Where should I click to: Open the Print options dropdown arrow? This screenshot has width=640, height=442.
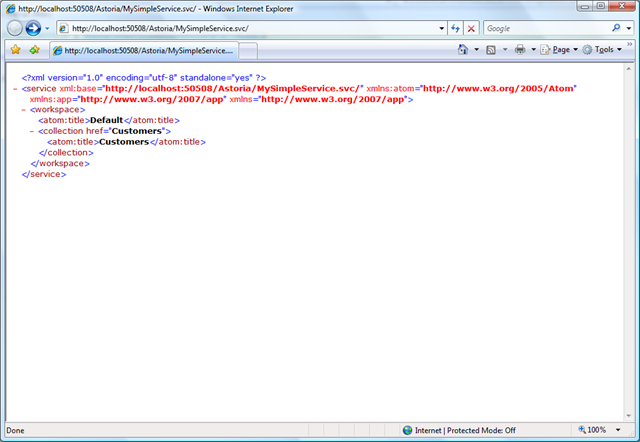[533, 49]
